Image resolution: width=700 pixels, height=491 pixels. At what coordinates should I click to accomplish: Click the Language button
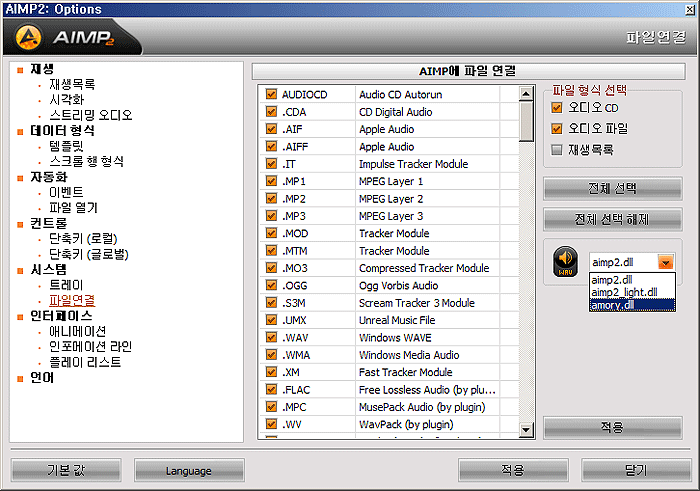189,470
